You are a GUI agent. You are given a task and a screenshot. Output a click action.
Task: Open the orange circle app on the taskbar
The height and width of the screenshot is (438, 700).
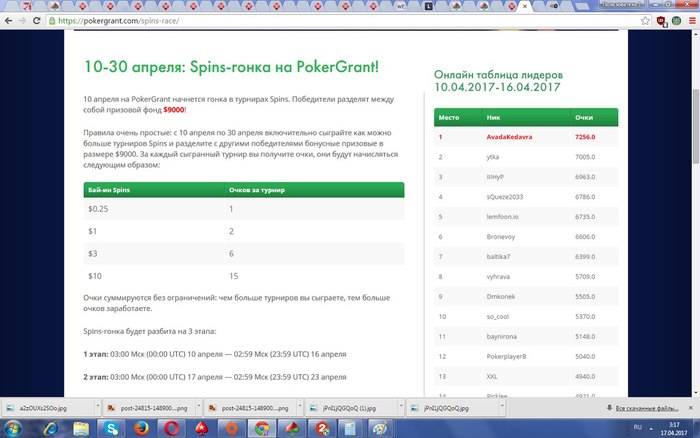(x=231, y=429)
